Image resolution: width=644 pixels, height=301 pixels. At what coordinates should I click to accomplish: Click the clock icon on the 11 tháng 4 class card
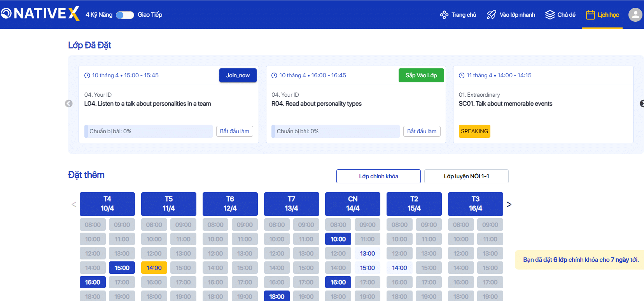point(462,75)
